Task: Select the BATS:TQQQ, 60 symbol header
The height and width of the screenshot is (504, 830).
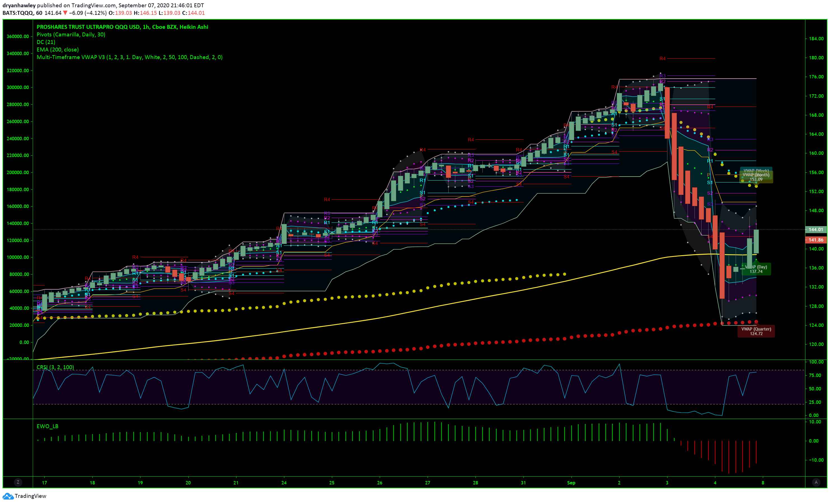Action: (22, 13)
